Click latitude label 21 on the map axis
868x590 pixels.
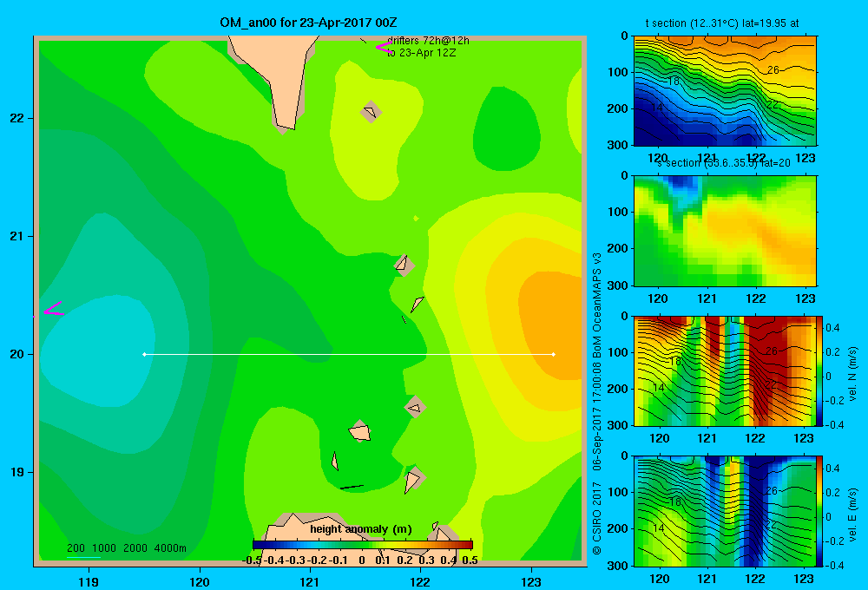17,236
